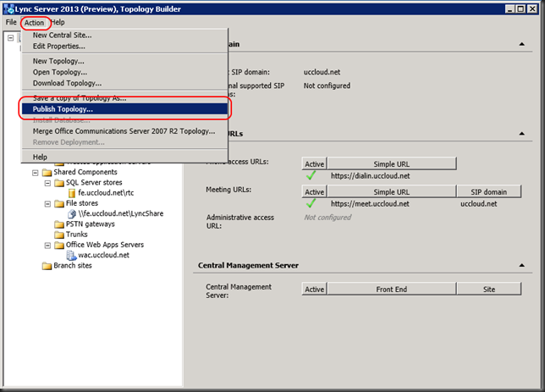545x392 pixels.
Task: Click green checkmark beside meet.uccloud.net URL
Action: click(311, 203)
